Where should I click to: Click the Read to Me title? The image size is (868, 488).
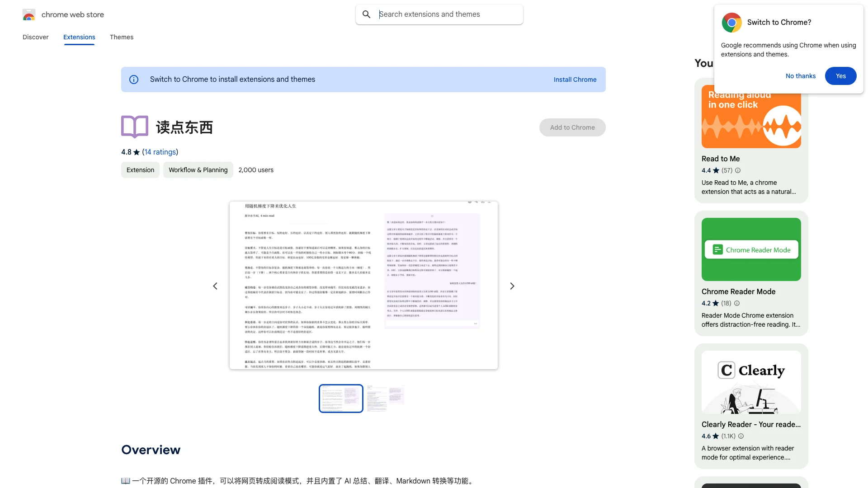721,159
